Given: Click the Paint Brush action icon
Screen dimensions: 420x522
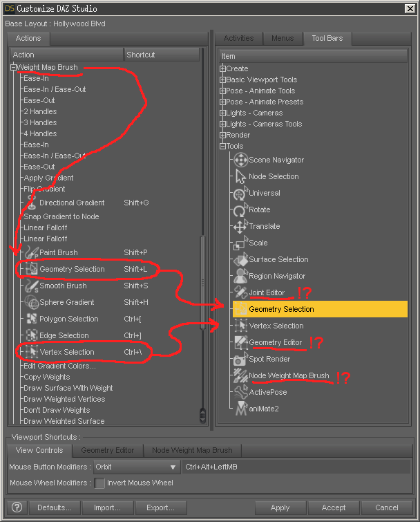Looking at the screenshot, I should [31, 252].
